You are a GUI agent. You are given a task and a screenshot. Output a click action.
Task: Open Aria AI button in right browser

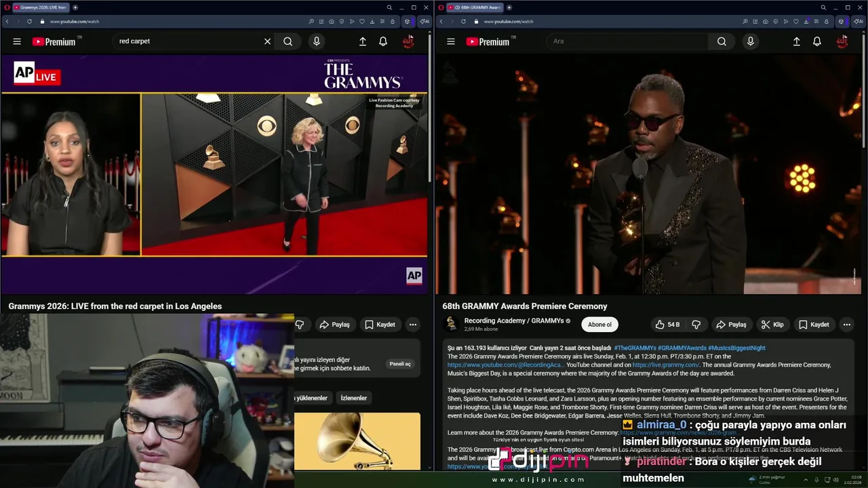(x=858, y=21)
